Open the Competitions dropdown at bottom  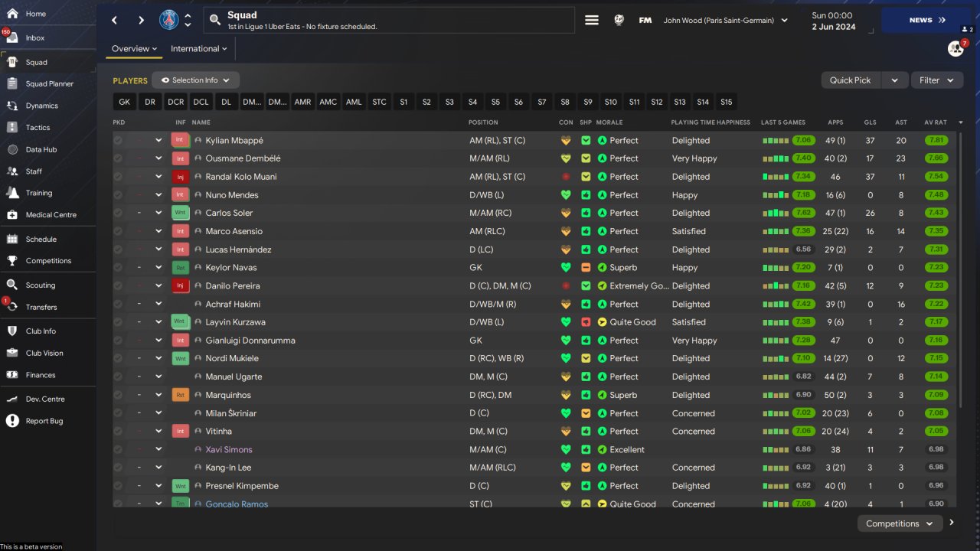[900, 523]
